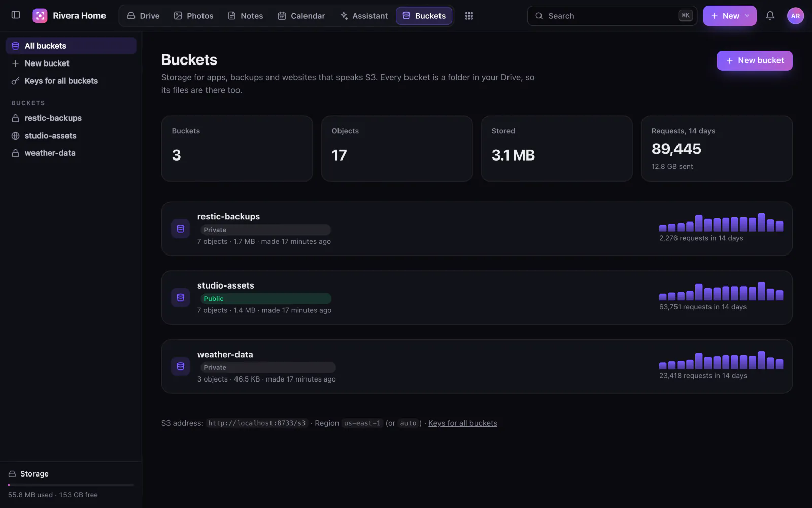Click the Private badge on weather-data
812x508 pixels.
[268, 367]
